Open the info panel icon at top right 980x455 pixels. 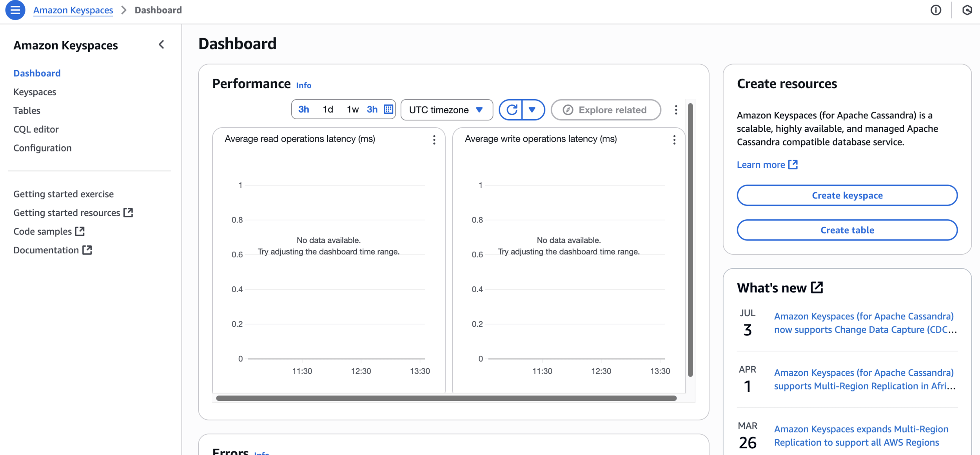tap(936, 10)
